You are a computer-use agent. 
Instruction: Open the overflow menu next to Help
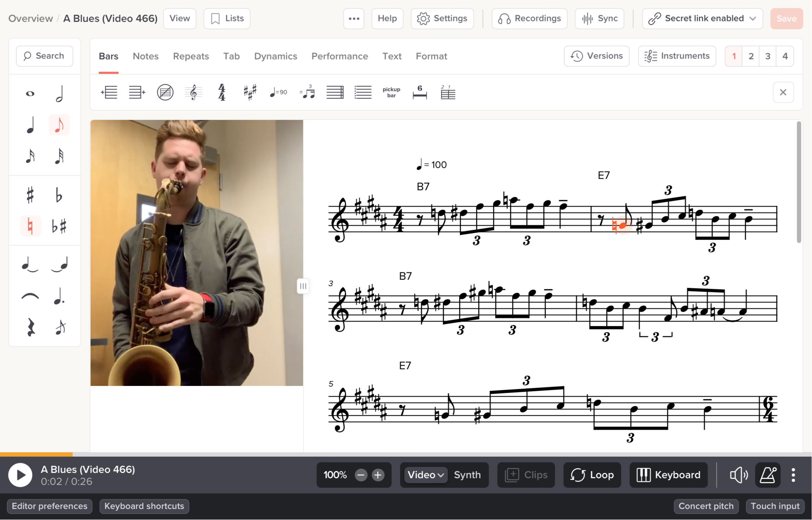(x=353, y=18)
